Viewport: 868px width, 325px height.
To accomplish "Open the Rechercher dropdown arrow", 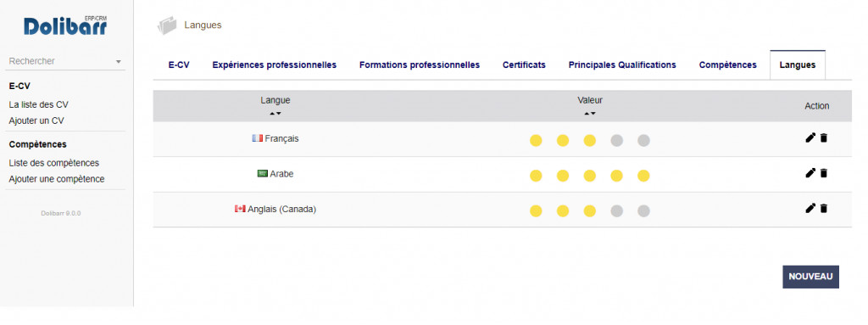I will click(118, 62).
